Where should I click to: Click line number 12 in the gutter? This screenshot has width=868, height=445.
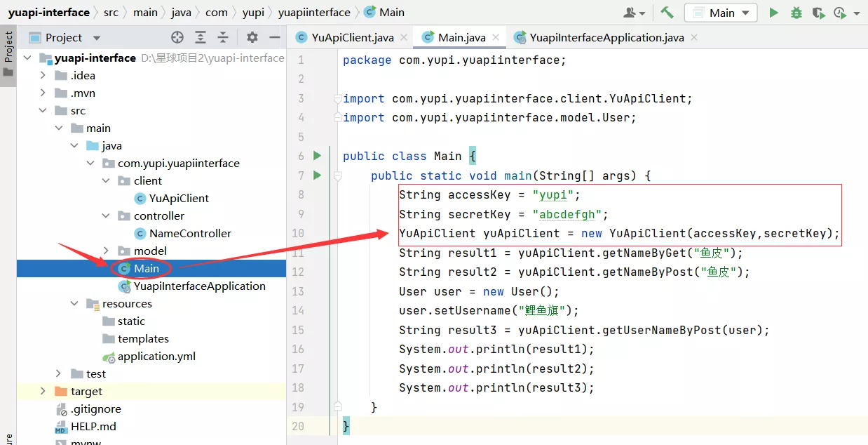point(297,272)
